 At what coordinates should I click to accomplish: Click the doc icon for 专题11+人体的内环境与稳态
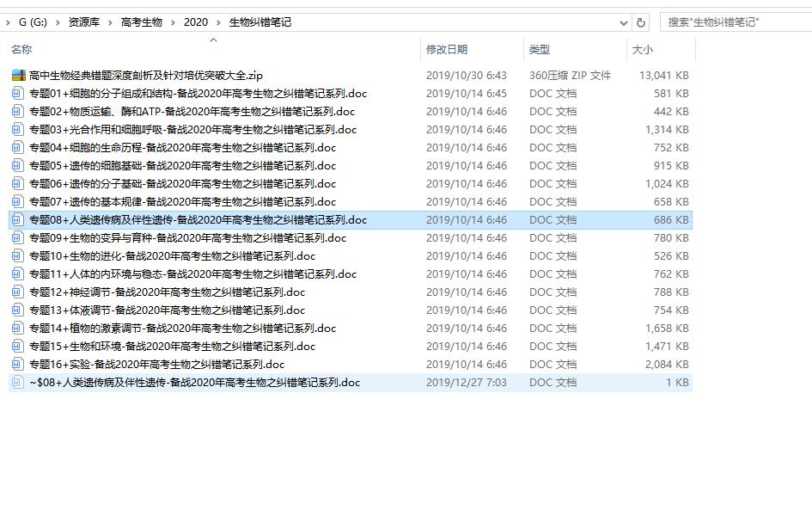coord(17,274)
